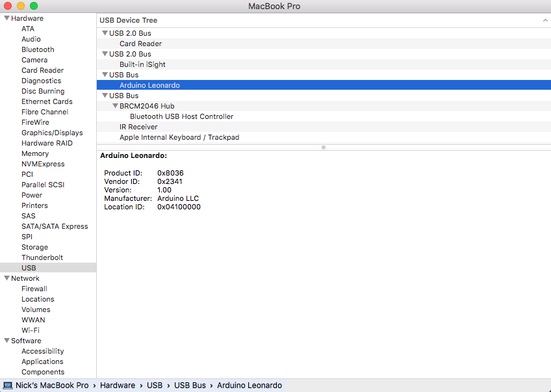Collapse the Network section triangle

click(6, 278)
